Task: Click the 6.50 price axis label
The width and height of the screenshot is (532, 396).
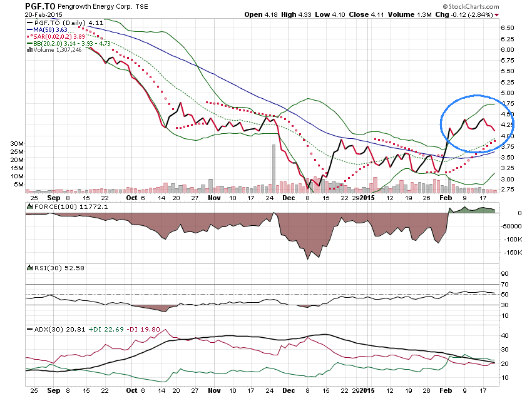Action: tap(508, 28)
